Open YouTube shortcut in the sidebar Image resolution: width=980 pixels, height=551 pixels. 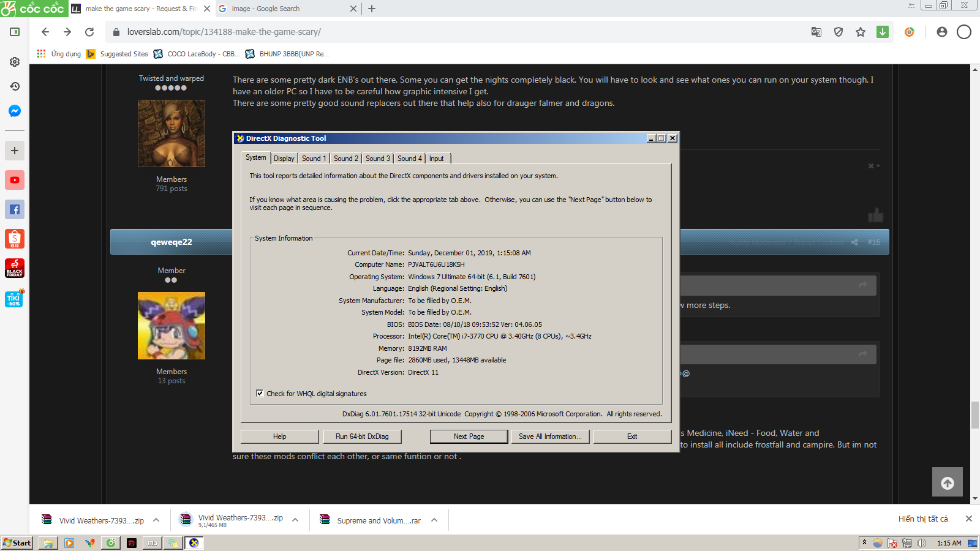coord(15,180)
